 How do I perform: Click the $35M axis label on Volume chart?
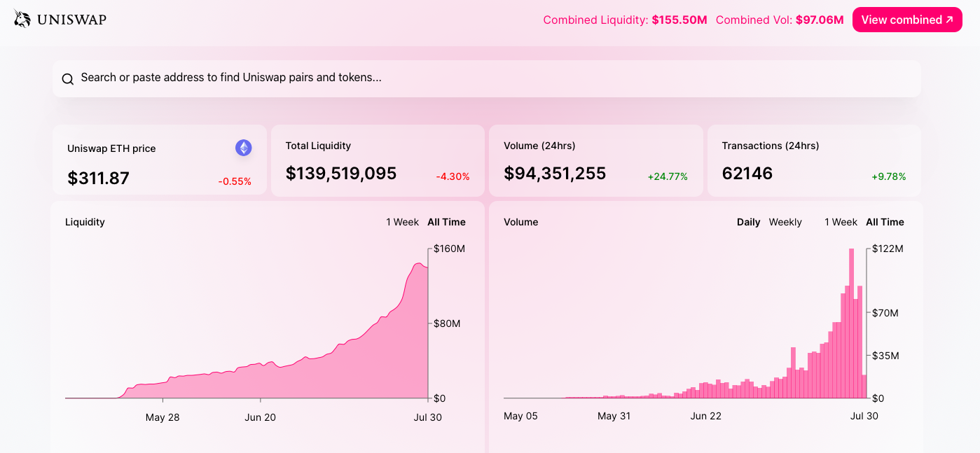tap(885, 356)
